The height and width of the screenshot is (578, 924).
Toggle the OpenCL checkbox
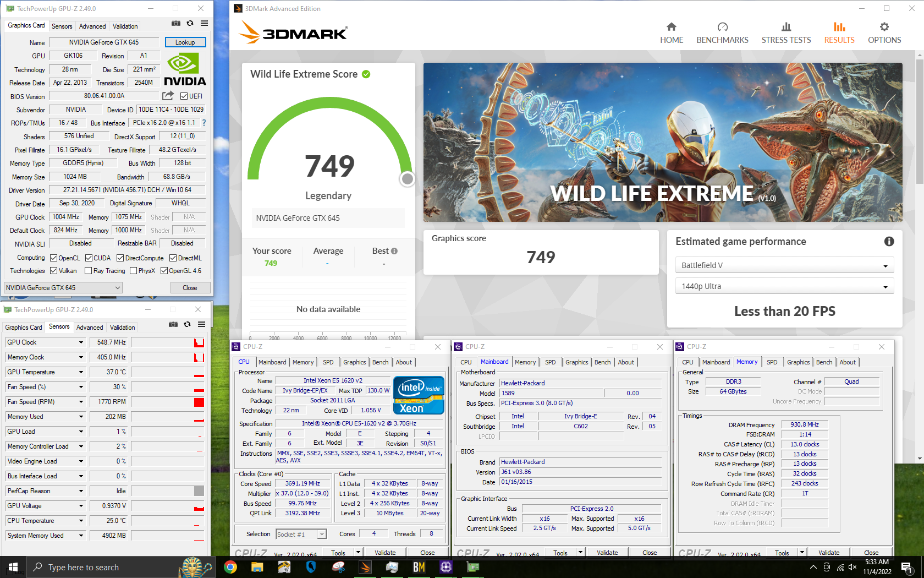tap(53, 258)
